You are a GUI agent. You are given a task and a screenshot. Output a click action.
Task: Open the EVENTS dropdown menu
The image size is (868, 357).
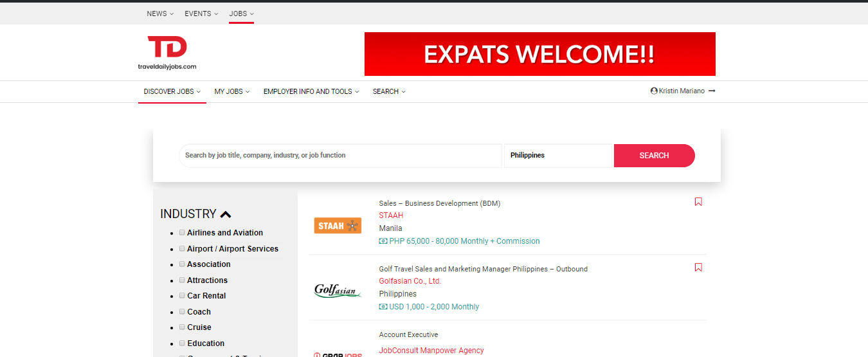tap(201, 14)
